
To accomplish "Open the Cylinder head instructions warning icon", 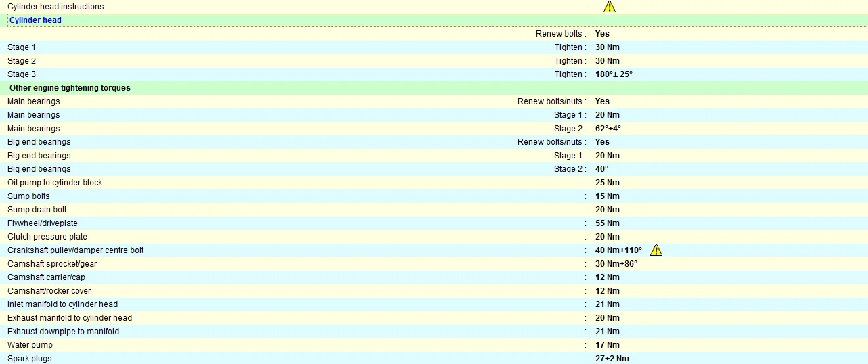I will point(610,7).
